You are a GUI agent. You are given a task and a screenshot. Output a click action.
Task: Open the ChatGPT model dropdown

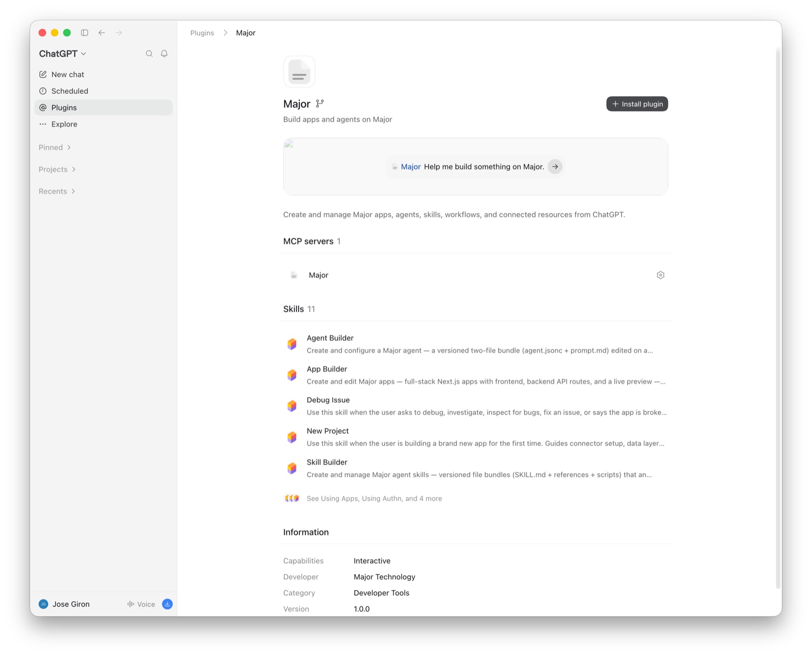[62, 53]
